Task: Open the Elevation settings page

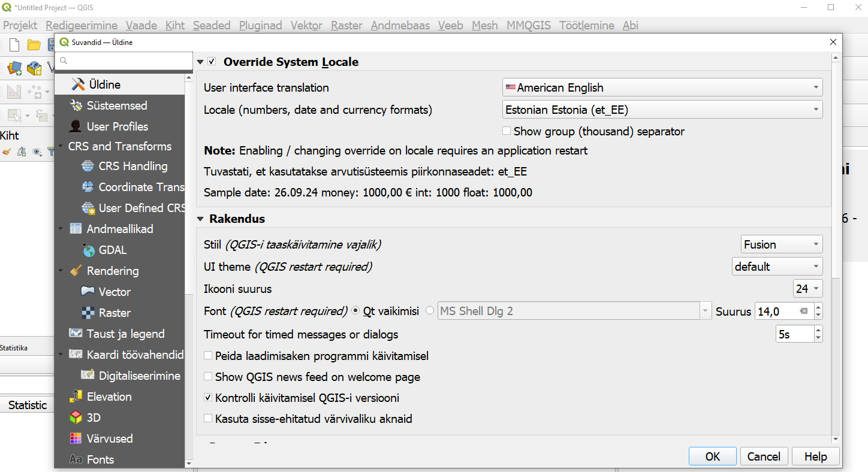Action: [x=119, y=397]
